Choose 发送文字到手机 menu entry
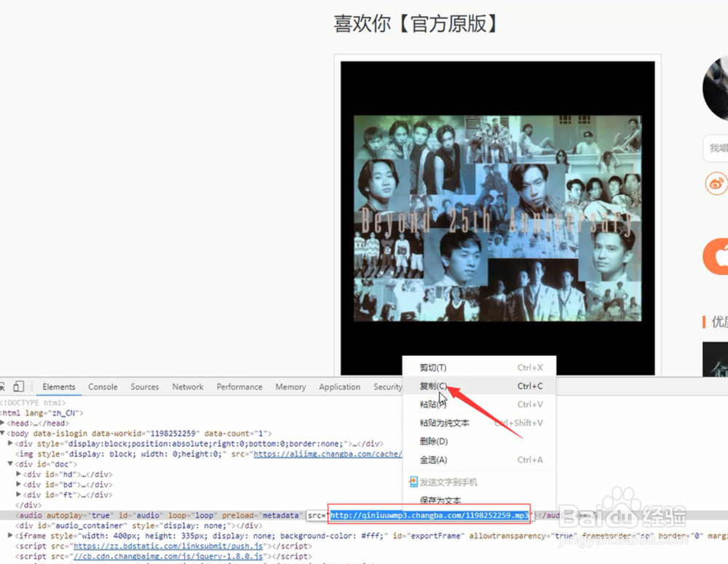Viewport: 728px width, 564px height. pyautogui.click(x=479, y=482)
